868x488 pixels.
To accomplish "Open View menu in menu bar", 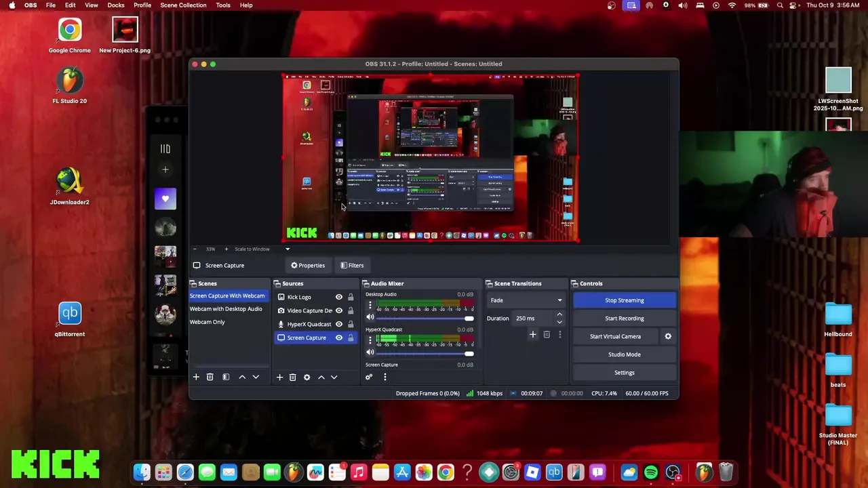I will 92,5.
